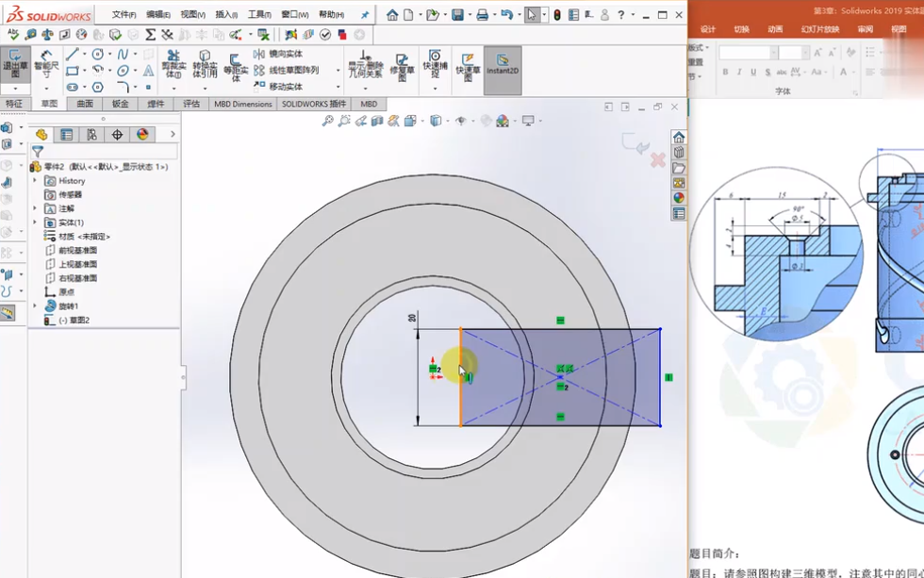
Task: Switch to the MBD Dimensions tab
Action: pyautogui.click(x=243, y=104)
